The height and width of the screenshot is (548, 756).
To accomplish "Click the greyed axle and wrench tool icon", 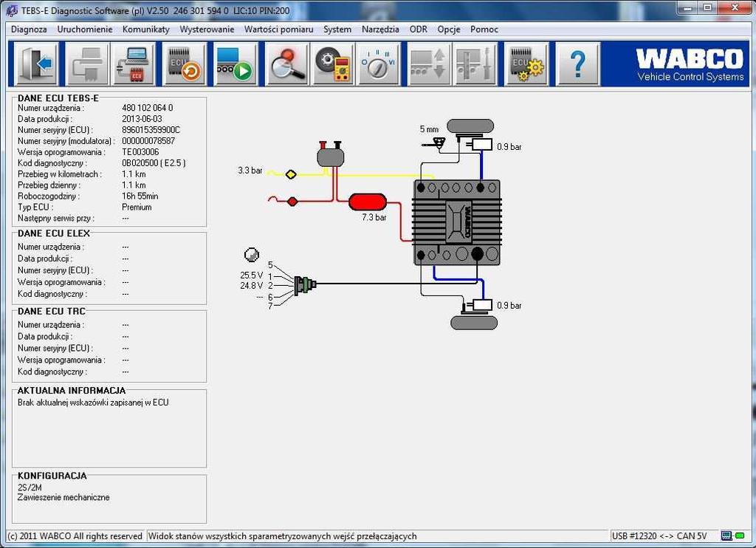I will point(475,64).
